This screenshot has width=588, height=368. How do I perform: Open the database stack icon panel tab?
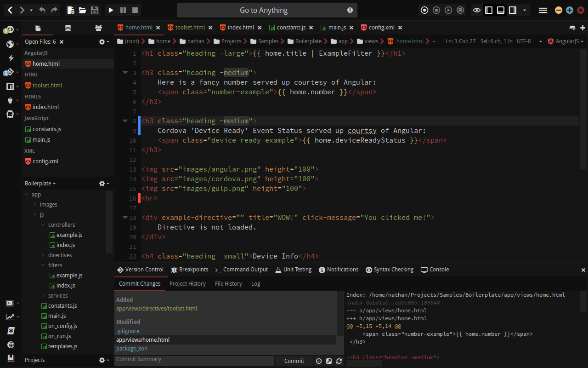point(67,27)
